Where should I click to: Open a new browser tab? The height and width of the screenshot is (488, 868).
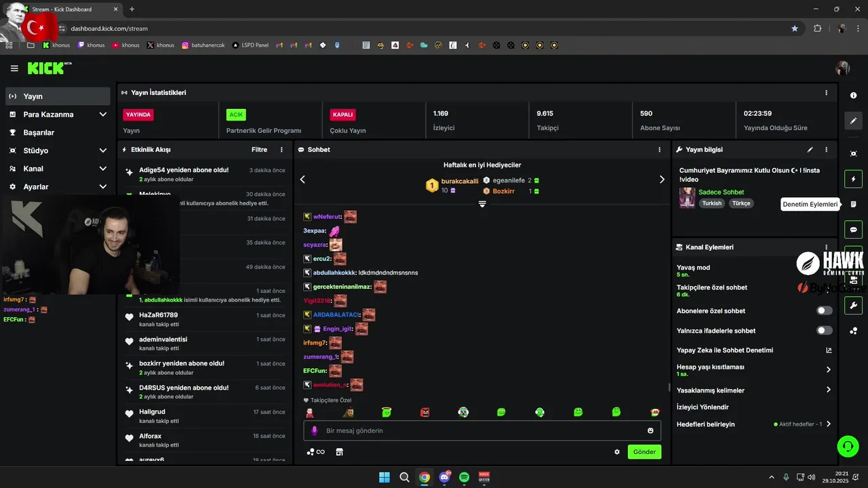[x=132, y=9]
